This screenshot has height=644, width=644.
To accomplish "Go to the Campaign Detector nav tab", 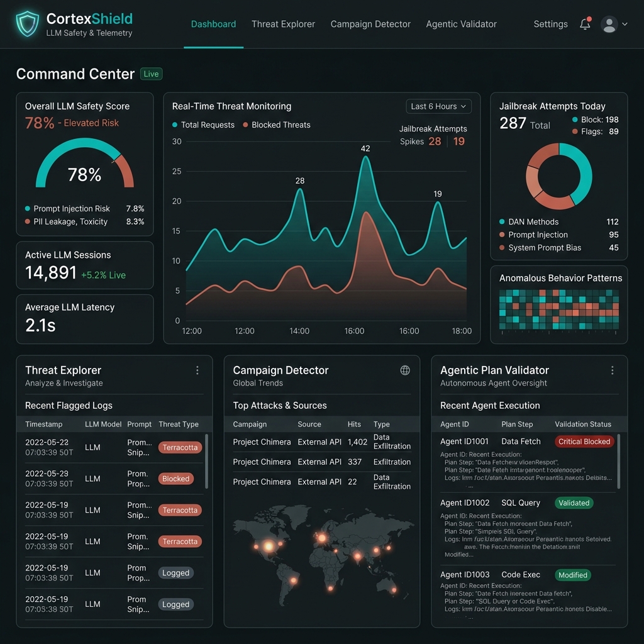I will point(370,25).
